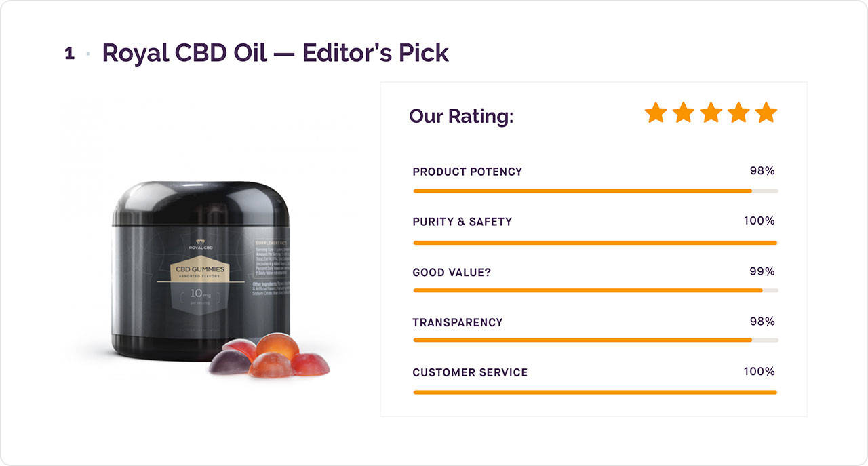Click the number 1 ranking badge
The width and height of the screenshot is (868, 466).
(69, 54)
